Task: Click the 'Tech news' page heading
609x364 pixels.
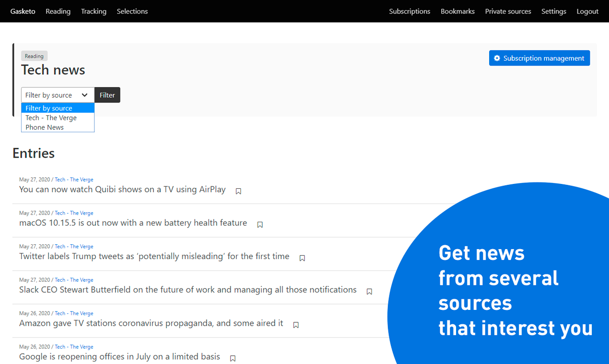Action: [53, 70]
